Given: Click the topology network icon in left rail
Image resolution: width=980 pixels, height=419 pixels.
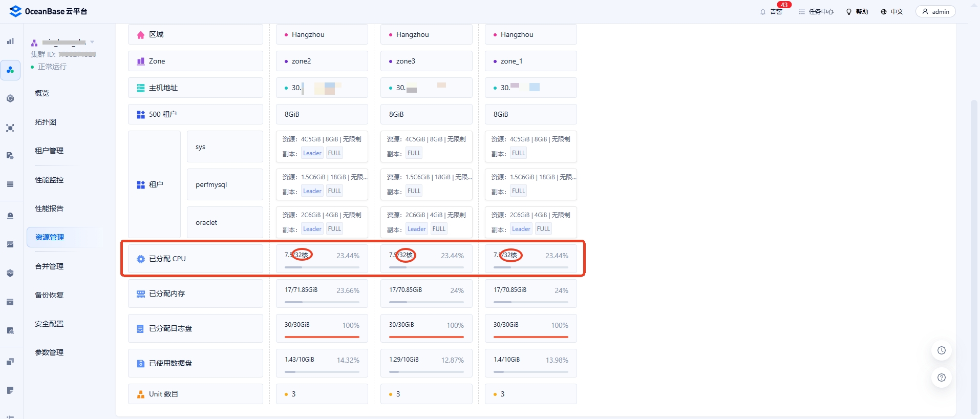Looking at the screenshot, I should (10, 128).
